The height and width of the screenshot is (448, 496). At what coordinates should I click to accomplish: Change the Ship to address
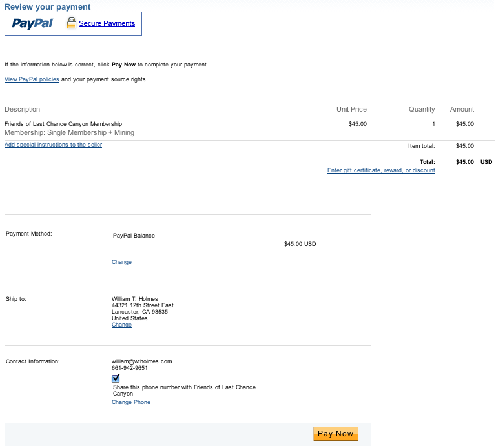(121, 325)
